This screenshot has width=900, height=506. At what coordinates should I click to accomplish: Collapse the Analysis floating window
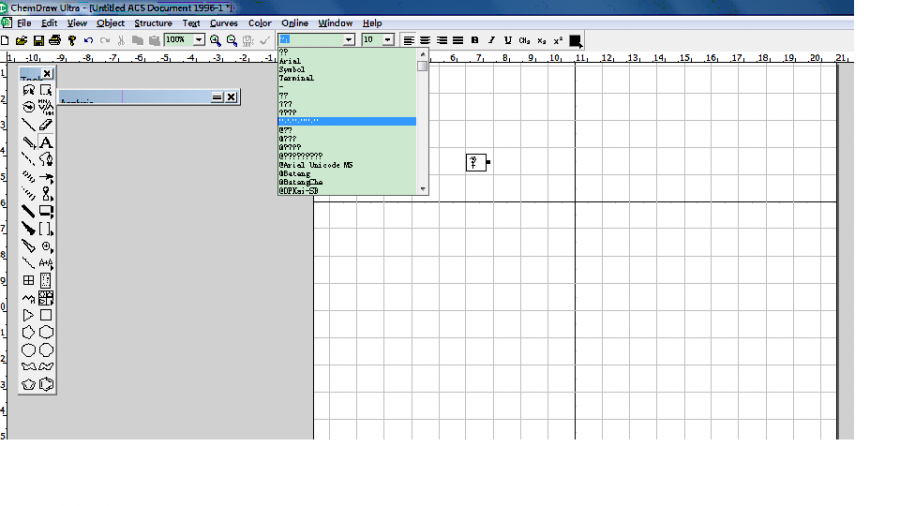point(216,97)
